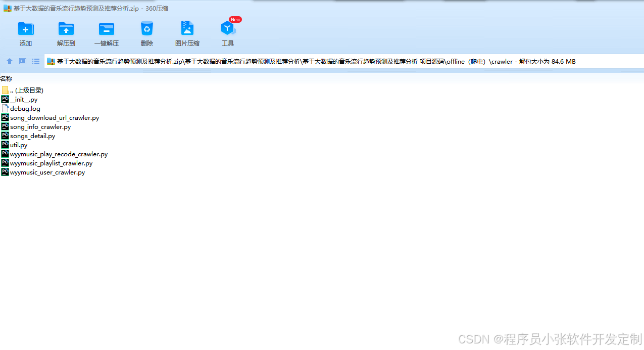Go up one level using up arrow icon
Viewport: 644px width, 350px height.
pos(10,61)
